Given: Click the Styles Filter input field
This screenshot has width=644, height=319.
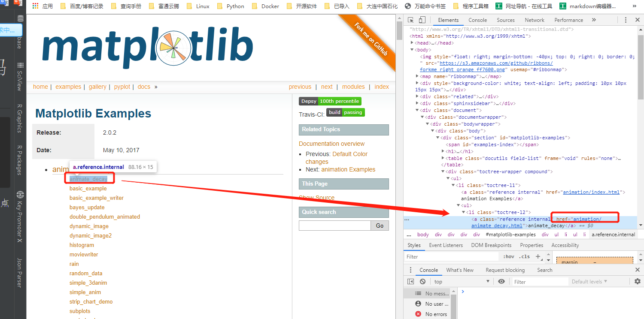Looking at the screenshot, I should click(452, 256).
